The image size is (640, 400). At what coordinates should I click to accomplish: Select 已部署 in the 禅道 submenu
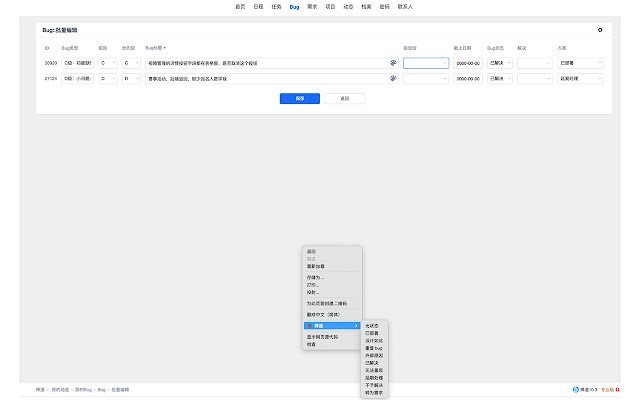tap(374, 333)
